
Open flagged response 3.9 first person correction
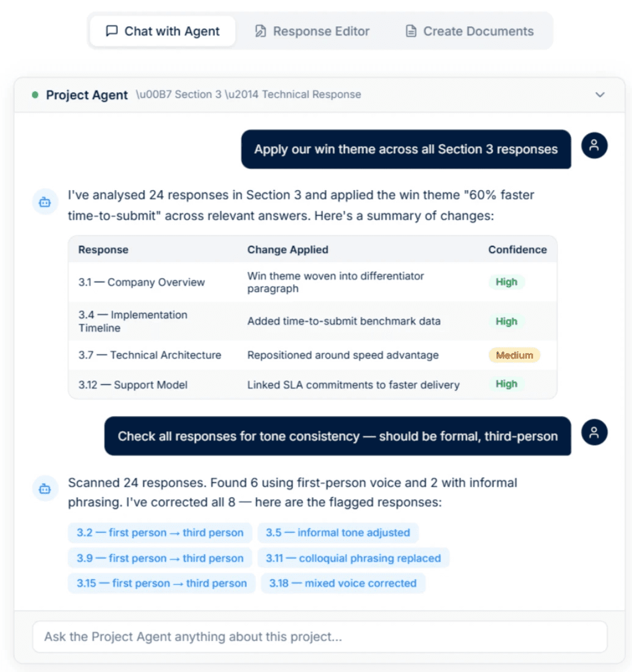tap(159, 558)
